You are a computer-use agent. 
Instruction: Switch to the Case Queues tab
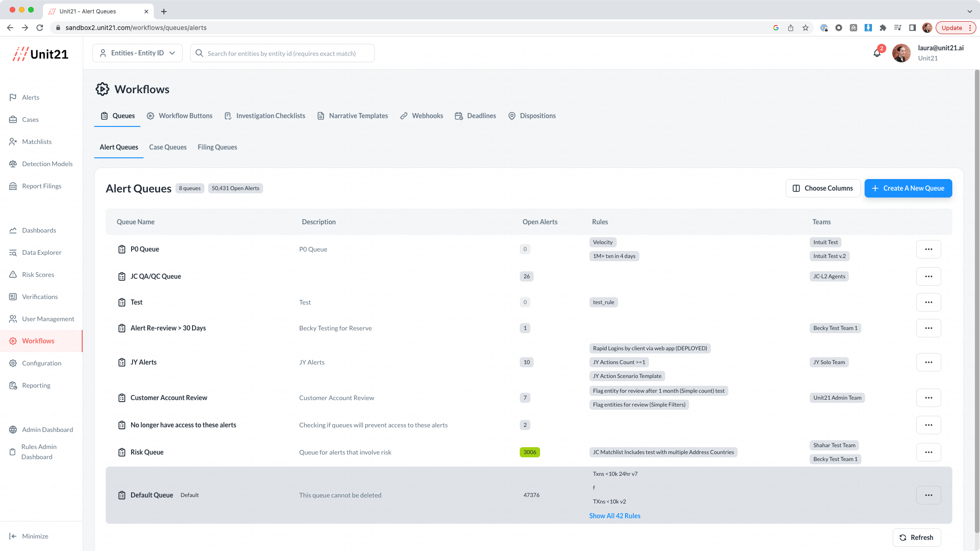pos(168,147)
